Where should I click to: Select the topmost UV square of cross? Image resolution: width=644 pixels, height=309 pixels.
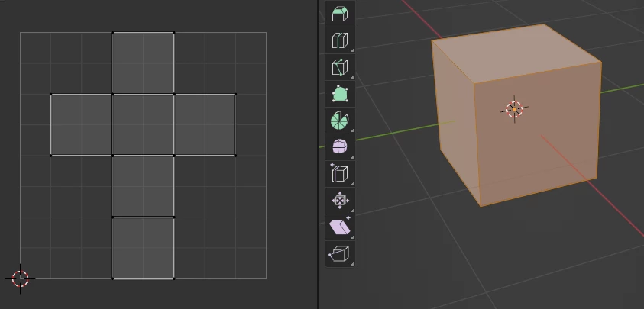click(x=143, y=63)
